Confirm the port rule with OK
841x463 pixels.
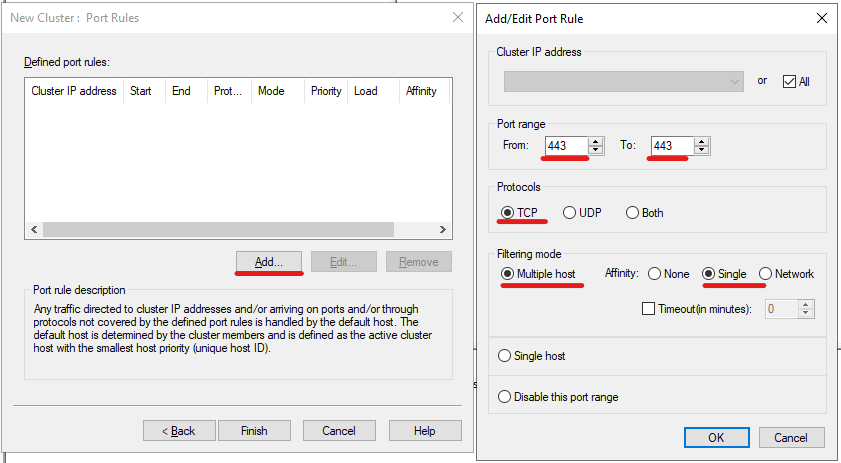click(716, 438)
